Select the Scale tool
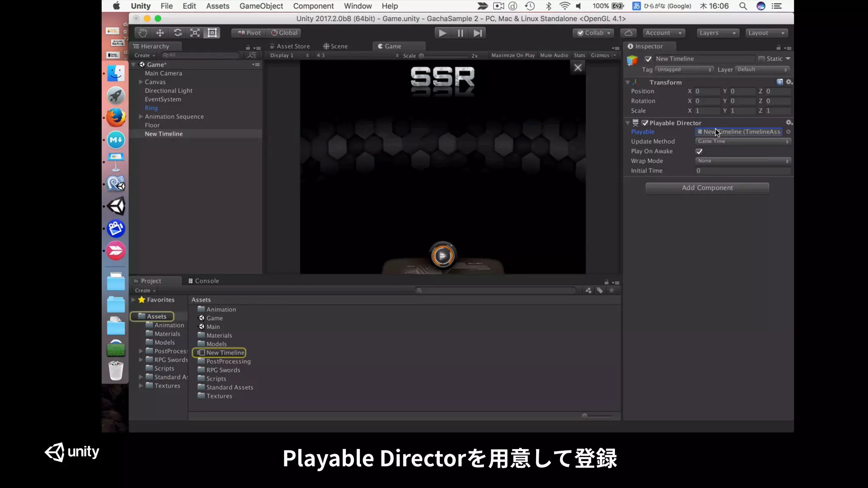Screen dimensions: 868x488 pyautogui.click(x=195, y=33)
